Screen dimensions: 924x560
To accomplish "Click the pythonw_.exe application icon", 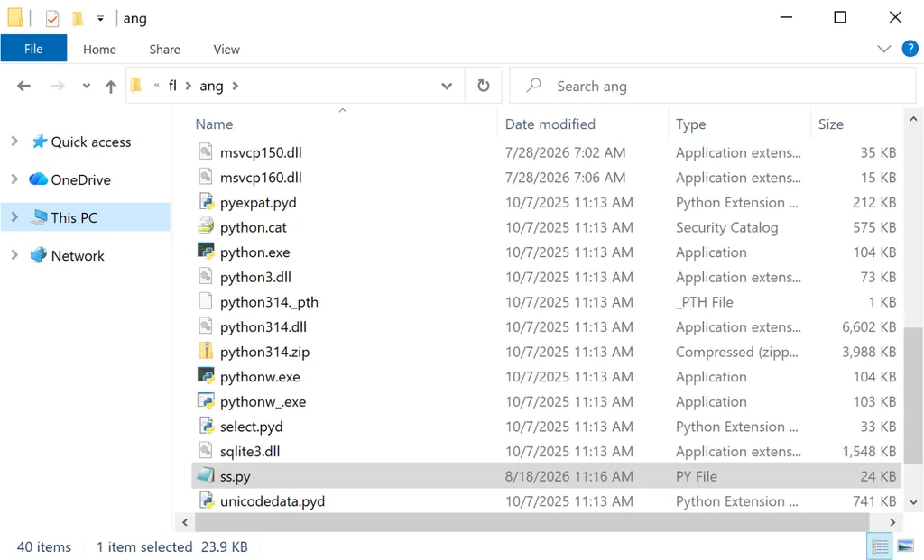I will (205, 401).
